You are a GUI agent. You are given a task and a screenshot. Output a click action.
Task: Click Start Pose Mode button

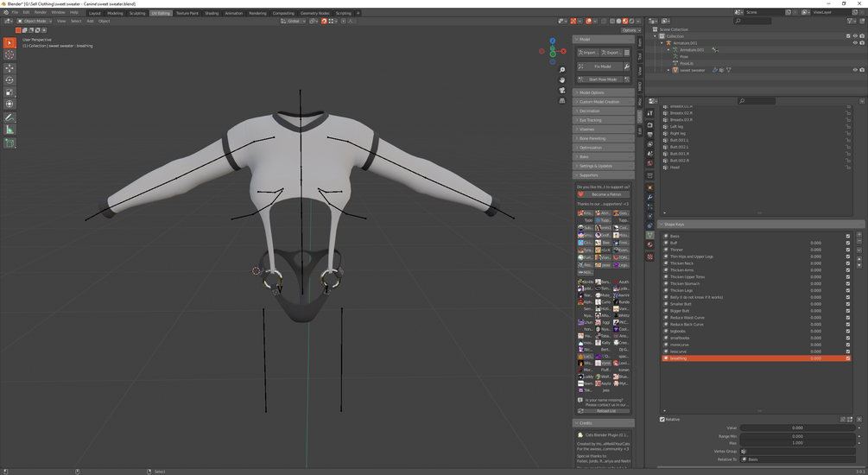[599, 79]
